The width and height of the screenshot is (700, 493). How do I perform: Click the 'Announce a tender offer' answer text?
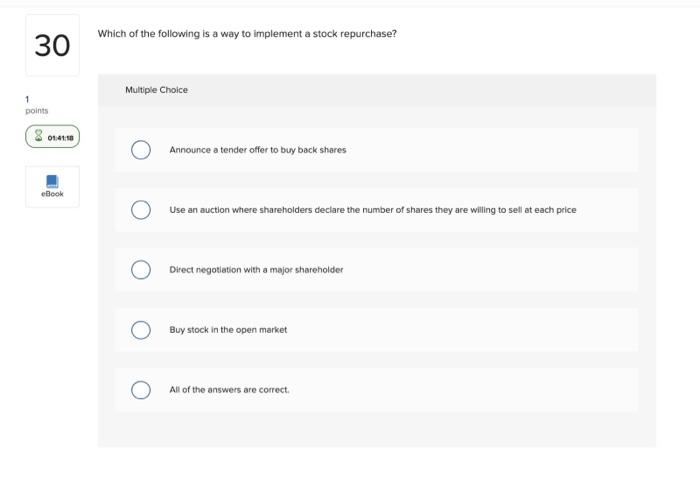tap(257, 150)
